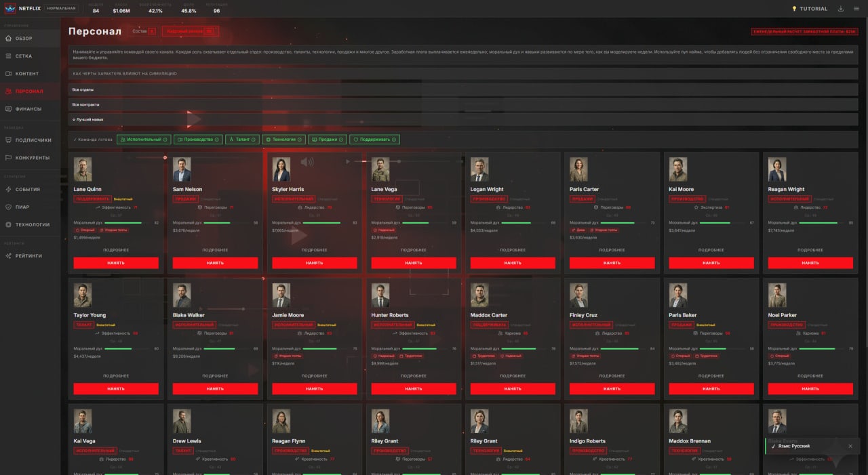The height and width of the screenshot is (475, 868).
Task: Click Спорный trait tag on Noel Parker card
Action: pyautogui.click(x=780, y=356)
